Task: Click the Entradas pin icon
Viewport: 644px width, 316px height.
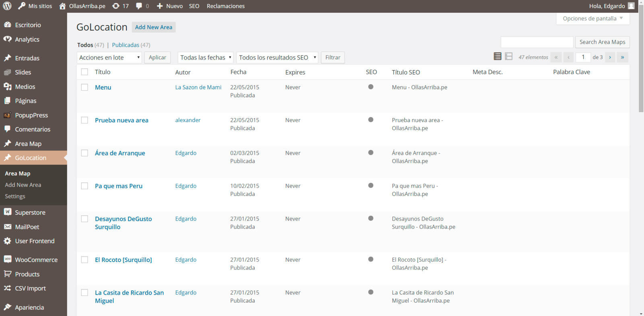Action: point(8,58)
